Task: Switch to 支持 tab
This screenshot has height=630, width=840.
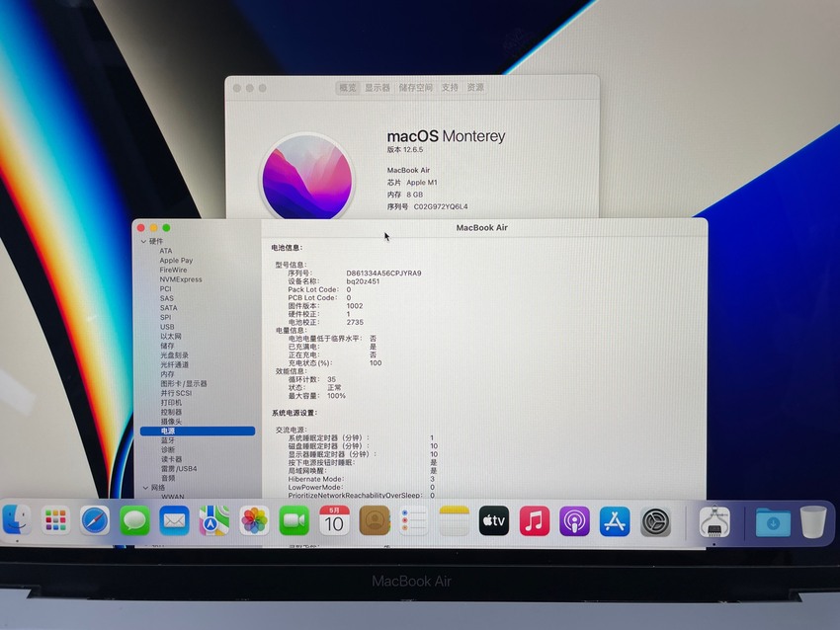Action: click(450, 87)
